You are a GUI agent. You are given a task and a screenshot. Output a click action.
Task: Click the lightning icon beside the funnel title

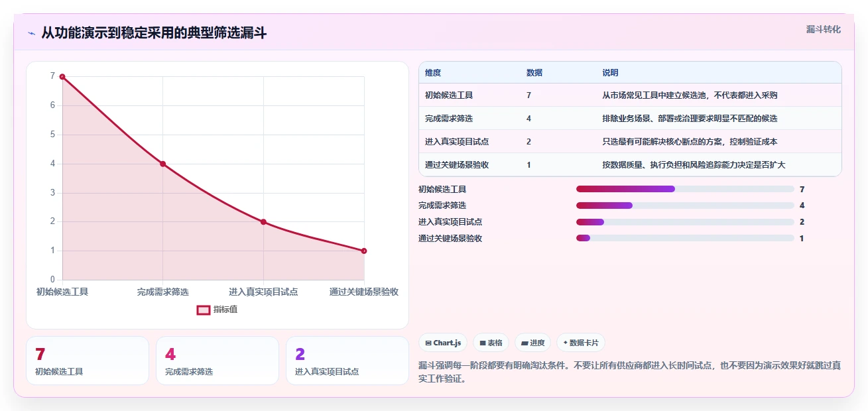(x=32, y=33)
